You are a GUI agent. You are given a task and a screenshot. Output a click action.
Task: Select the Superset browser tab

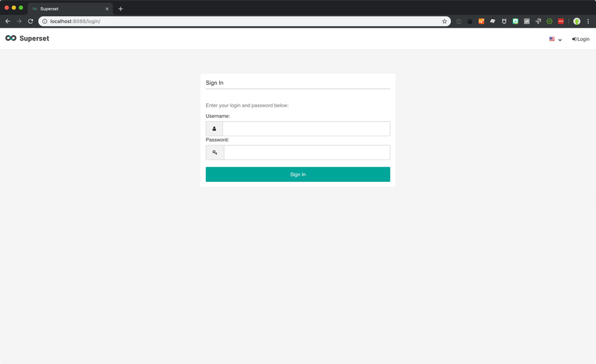coord(70,9)
